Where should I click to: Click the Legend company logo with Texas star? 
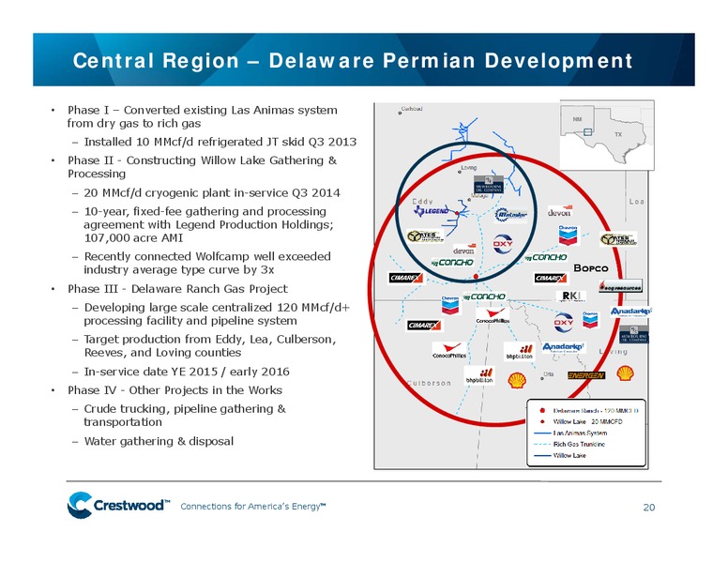pyautogui.click(x=431, y=211)
